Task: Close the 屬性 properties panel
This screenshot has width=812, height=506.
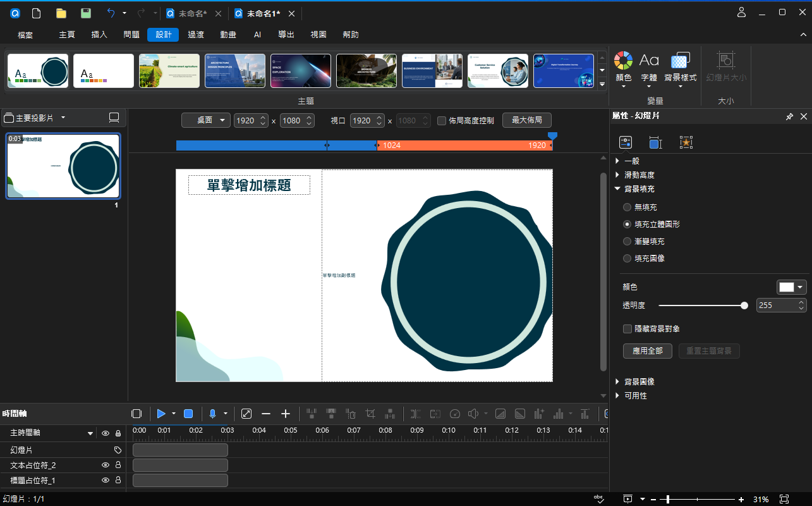Action: click(x=804, y=116)
